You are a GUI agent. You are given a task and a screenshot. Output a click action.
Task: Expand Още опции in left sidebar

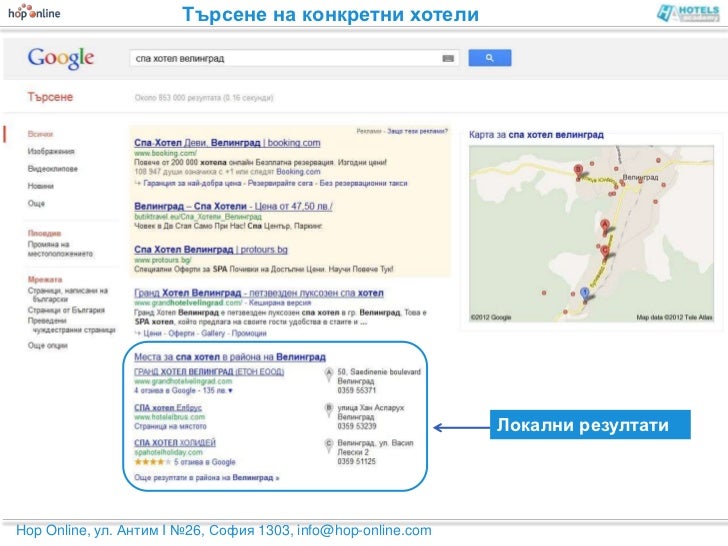click(x=47, y=345)
